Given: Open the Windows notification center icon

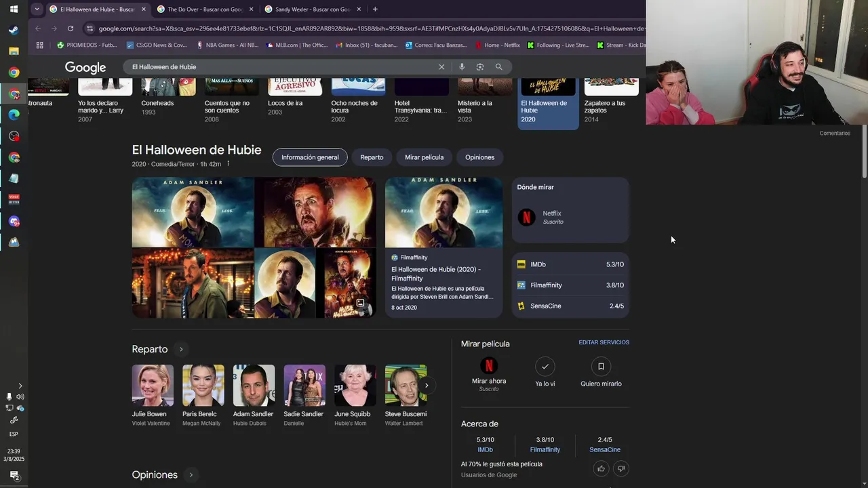Looking at the screenshot, I should 14,475.
